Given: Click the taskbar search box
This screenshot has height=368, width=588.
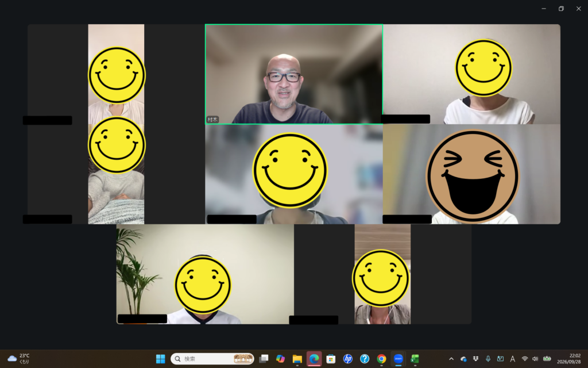Looking at the screenshot, I should coord(212,359).
